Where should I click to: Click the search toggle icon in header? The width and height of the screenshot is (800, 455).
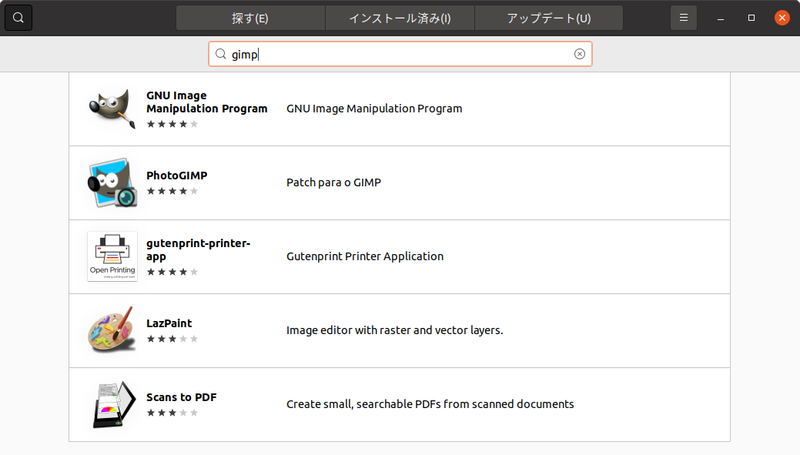click(x=18, y=18)
